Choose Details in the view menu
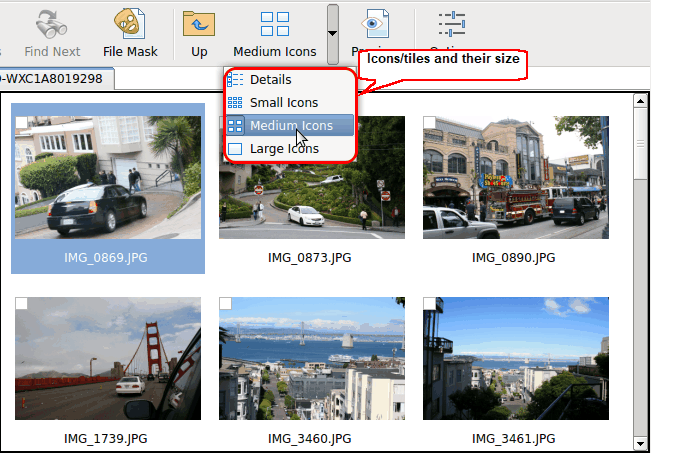This screenshot has width=681, height=453. (270, 79)
